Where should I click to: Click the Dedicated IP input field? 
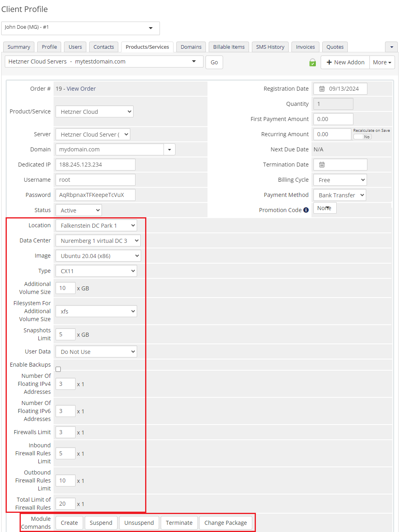coord(96,165)
